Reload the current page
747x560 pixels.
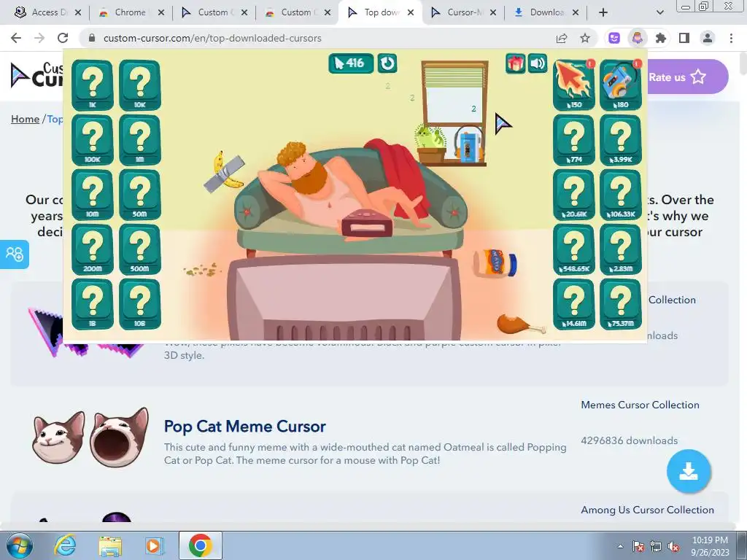[x=63, y=38]
